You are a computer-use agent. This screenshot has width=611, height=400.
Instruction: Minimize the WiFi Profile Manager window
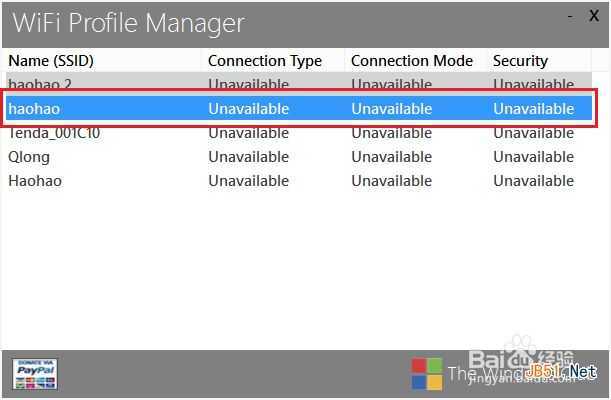pos(570,17)
